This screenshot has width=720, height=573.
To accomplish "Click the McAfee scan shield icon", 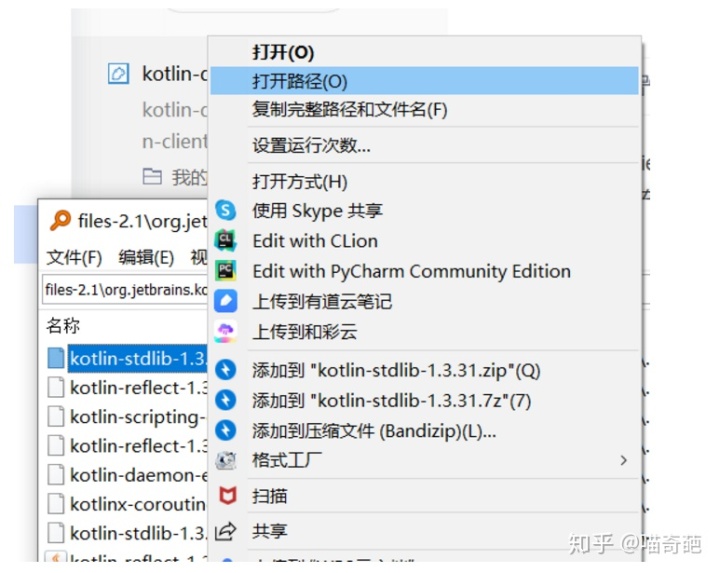I will click(227, 496).
